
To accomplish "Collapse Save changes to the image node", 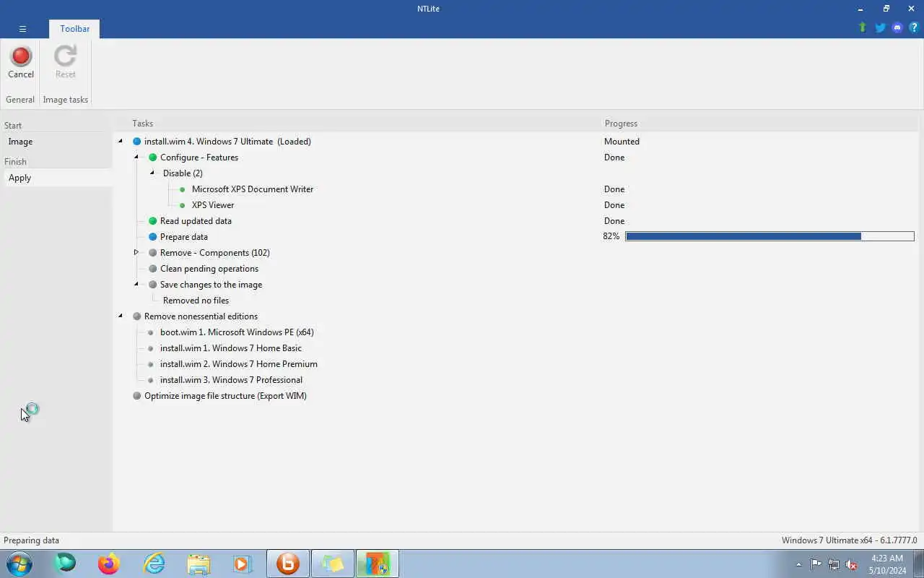I will click(136, 285).
